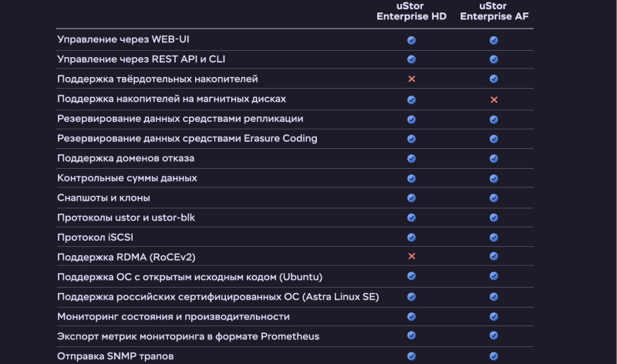Click the HD checkmark for Astra Linux SE row
The width and height of the screenshot is (617, 364).
(411, 297)
